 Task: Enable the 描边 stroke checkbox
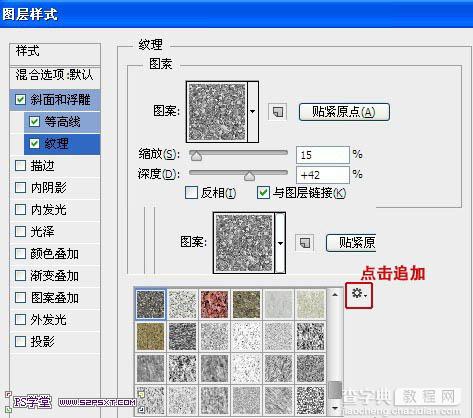coord(21,165)
